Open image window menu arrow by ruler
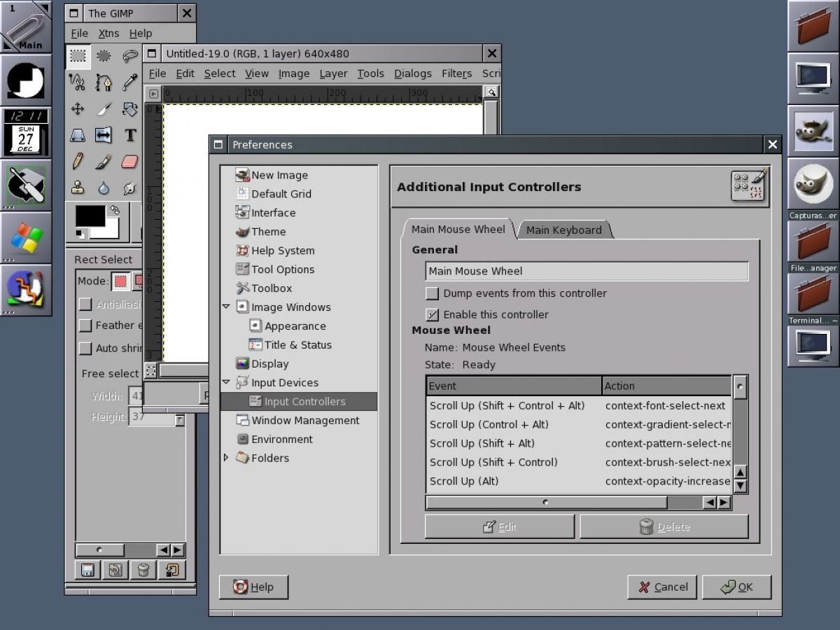Screen dimensions: 840x630 click(x=154, y=92)
